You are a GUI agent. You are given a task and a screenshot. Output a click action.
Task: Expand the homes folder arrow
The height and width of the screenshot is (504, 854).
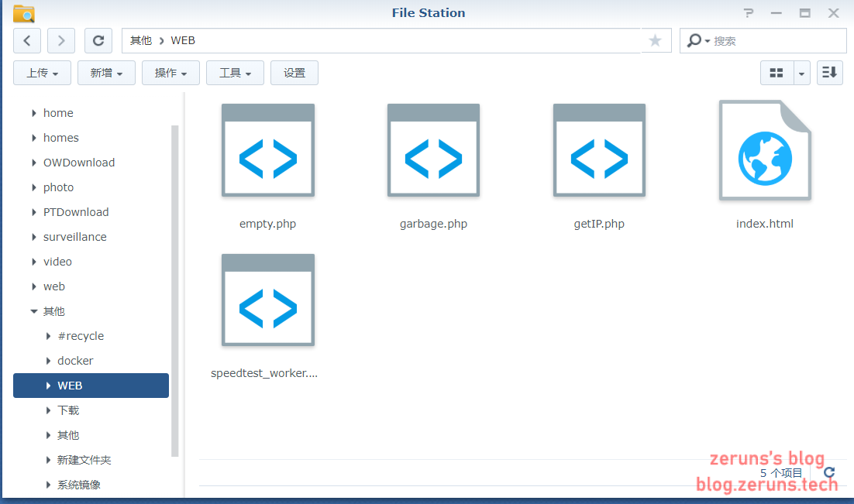click(x=34, y=138)
